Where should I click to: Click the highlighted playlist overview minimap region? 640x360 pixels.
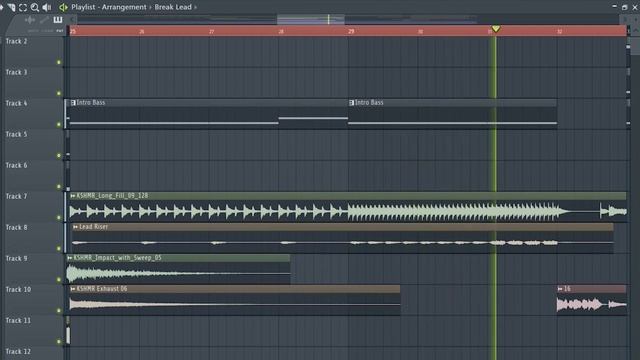point(311,19)
